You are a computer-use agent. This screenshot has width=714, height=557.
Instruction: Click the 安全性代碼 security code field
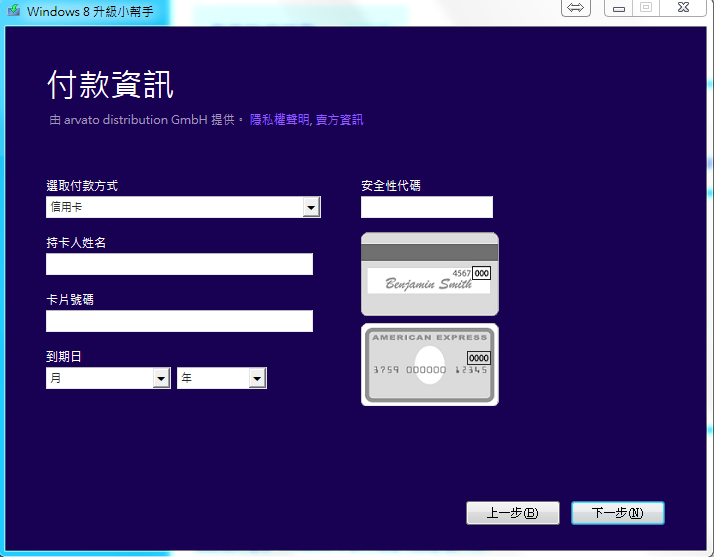(427, 207)
